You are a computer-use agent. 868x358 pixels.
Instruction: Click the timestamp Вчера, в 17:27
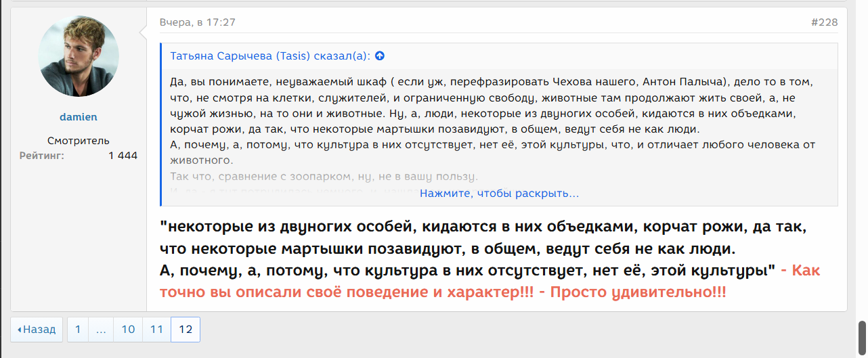tap(198, 22)
